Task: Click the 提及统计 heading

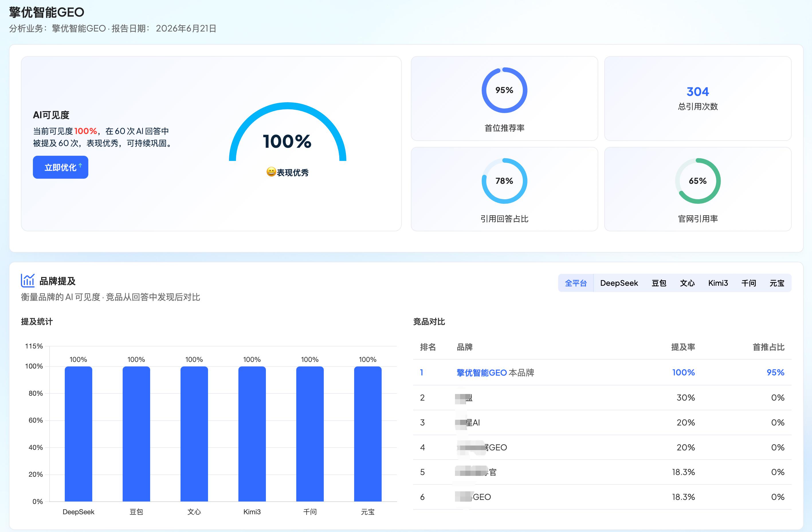Action: (x=37, y=322)
